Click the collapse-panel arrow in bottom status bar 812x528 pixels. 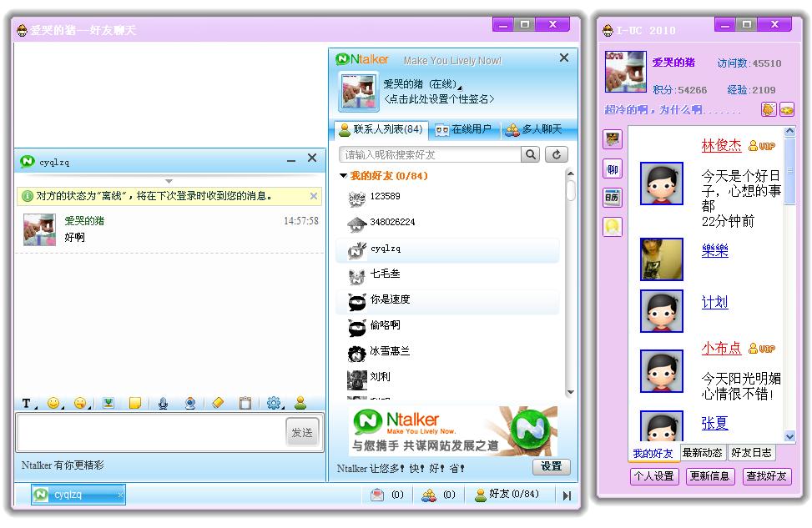coord(567,496)
